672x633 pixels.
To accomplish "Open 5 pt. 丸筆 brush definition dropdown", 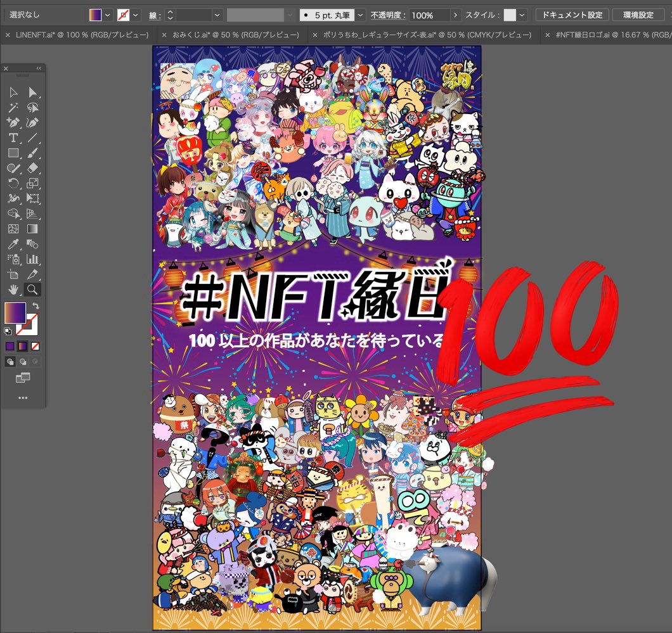I will point(361,15).
